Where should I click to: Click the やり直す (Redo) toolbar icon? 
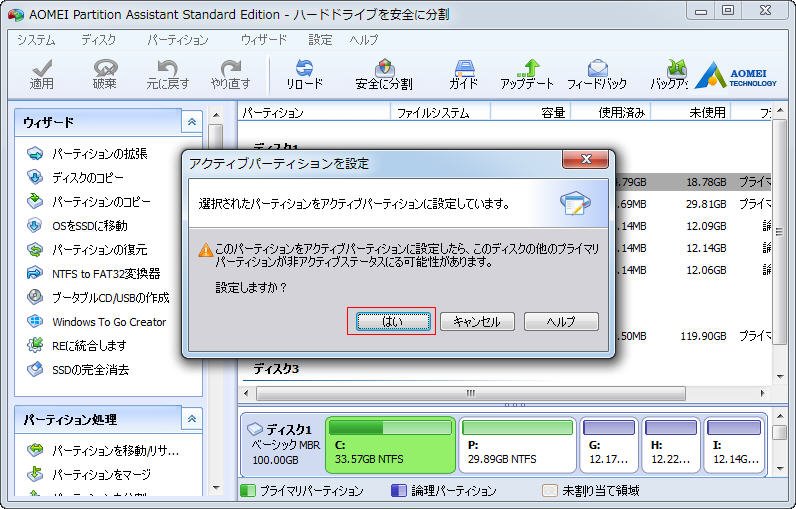click(x=231, y=75)
